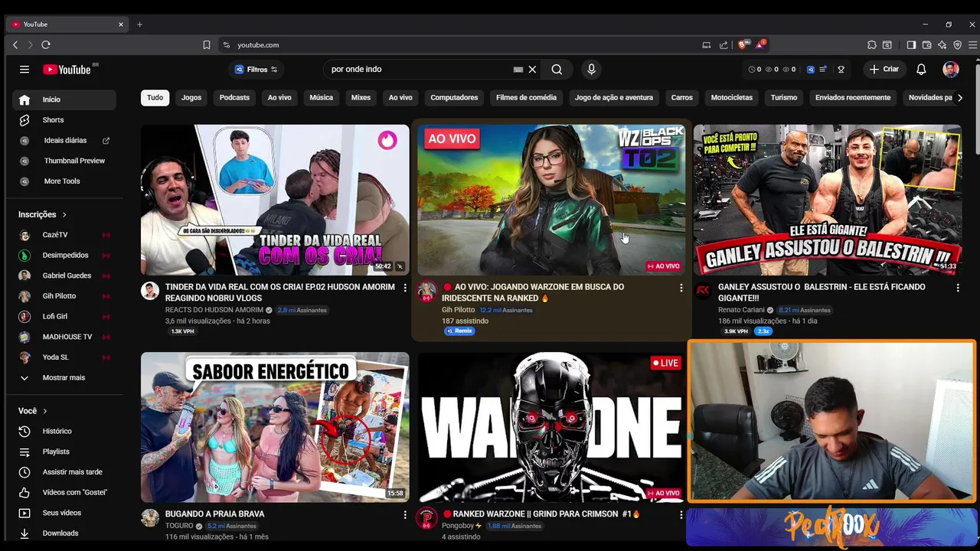This screenshot has width=980, height=551.
Task: Open the Renato Cariani channel link
Action: pyautogui.click(x=741, y=310)
